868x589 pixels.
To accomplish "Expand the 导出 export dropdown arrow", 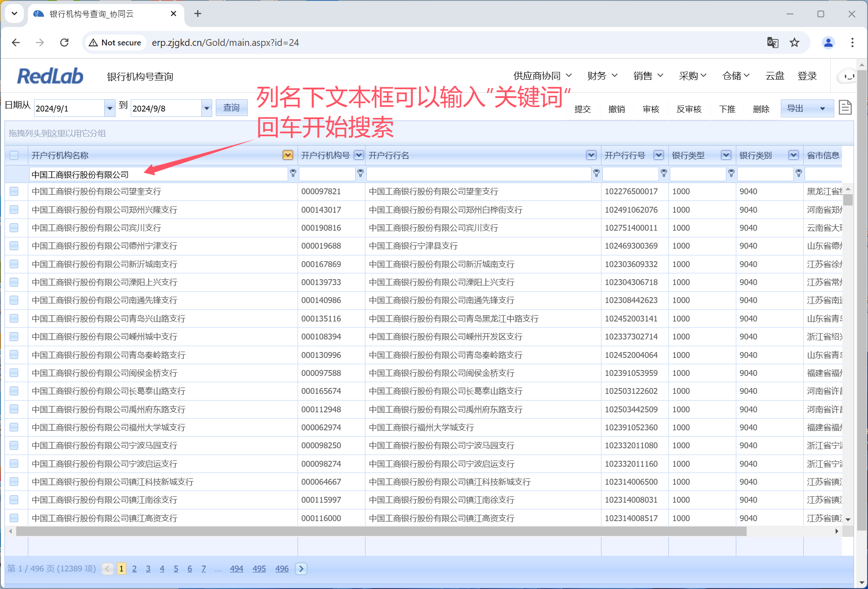I will coord(823,108).
